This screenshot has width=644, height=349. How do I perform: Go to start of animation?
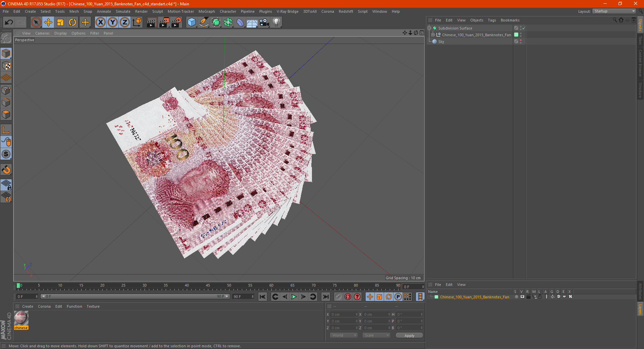pos(263,297)
